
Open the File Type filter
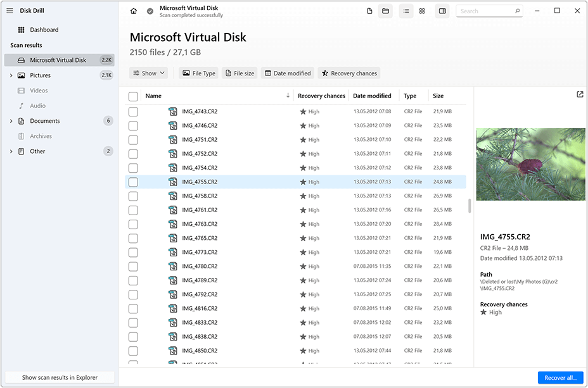198,73
